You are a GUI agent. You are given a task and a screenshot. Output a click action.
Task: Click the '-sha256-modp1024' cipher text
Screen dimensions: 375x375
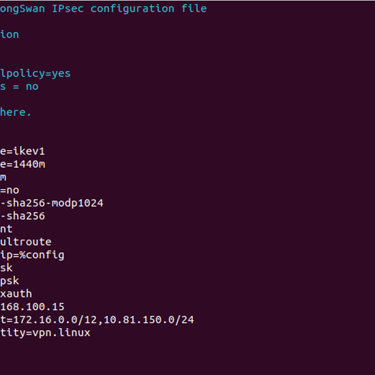pos(52,203)
